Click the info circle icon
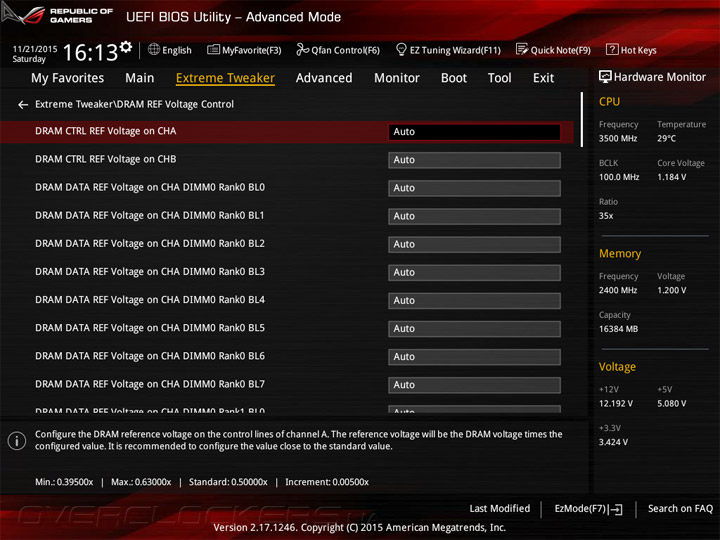 pos(17,441)
